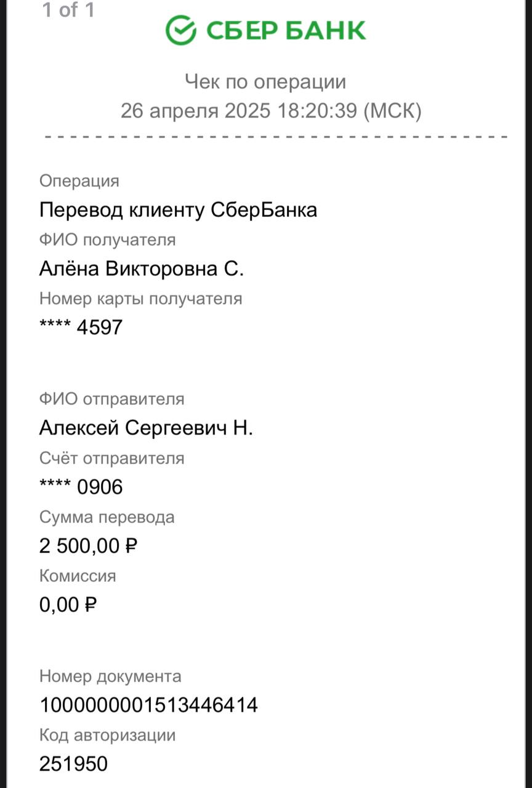Image resolution: width=532 pixels, height=788 pixels.
Task: Click the 'Операция' label
Action: [x=79, y=182]
